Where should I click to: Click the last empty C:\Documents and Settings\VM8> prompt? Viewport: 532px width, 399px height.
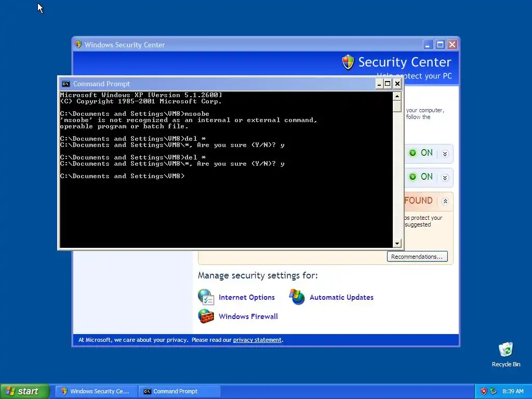tap(123, 176)
